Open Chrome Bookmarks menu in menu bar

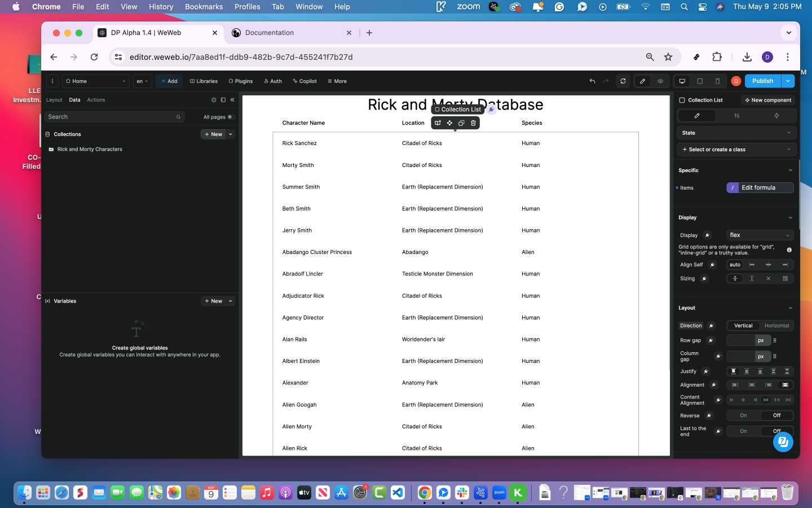(x=204, y=7)
